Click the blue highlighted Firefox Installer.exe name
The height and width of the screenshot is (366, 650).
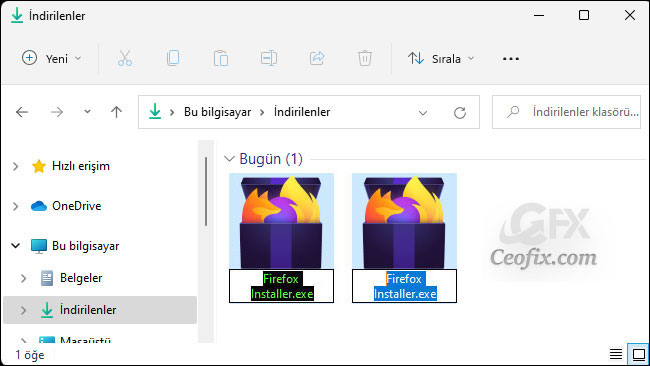(405, 286)
